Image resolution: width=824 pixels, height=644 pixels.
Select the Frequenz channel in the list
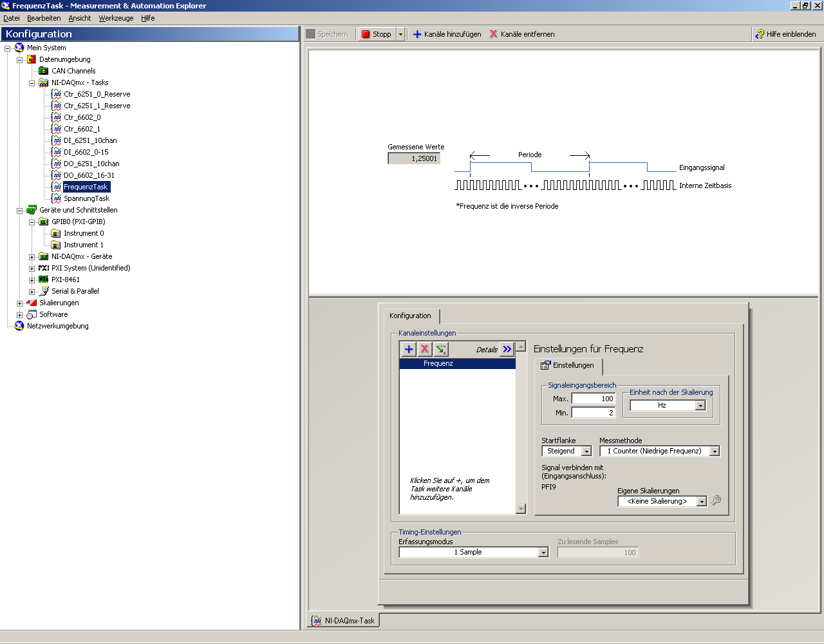tap(457, 364)
